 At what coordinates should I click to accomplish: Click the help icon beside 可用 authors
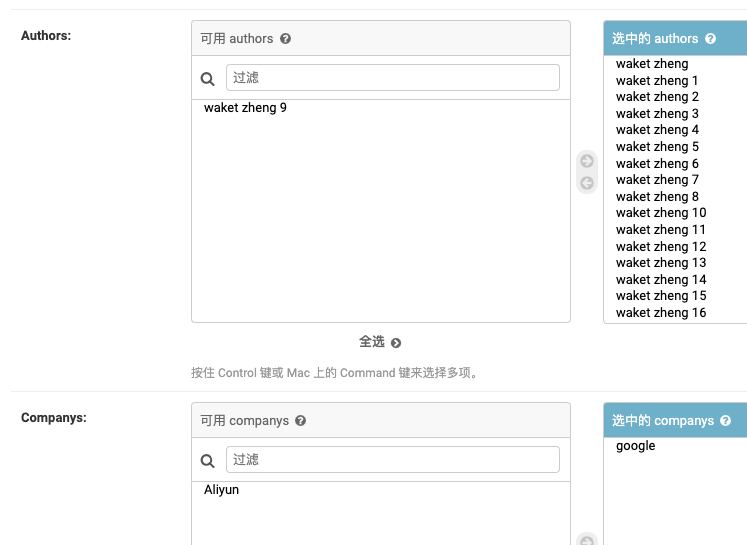click(285, 39)
